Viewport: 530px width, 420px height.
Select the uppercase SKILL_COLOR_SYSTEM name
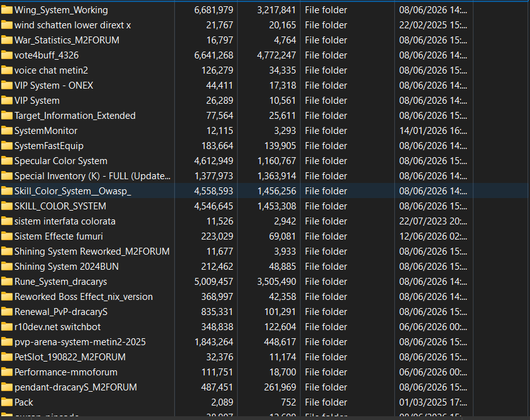[x=60, y=206]
